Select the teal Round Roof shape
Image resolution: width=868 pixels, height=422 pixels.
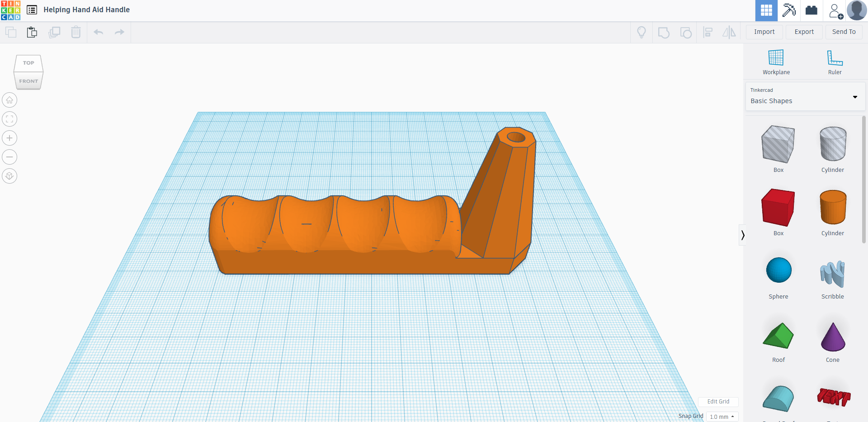(x=778, y=398)
